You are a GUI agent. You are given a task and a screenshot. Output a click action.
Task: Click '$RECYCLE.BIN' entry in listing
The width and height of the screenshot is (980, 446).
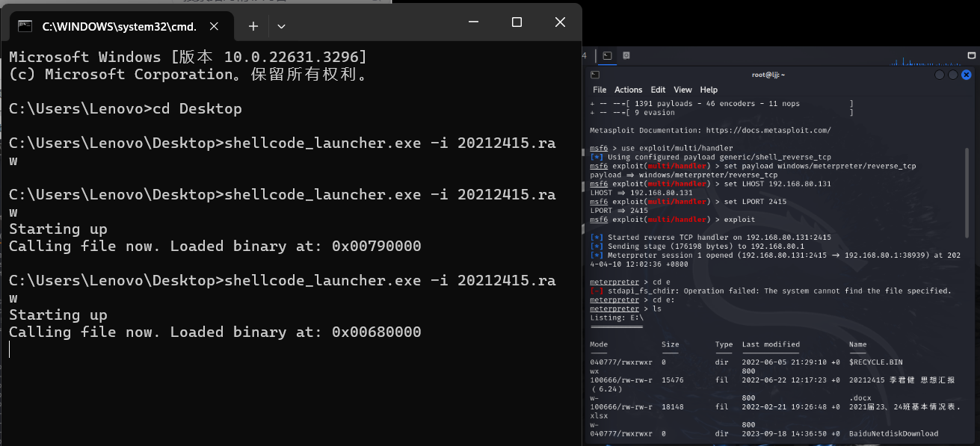coord(876,362)
